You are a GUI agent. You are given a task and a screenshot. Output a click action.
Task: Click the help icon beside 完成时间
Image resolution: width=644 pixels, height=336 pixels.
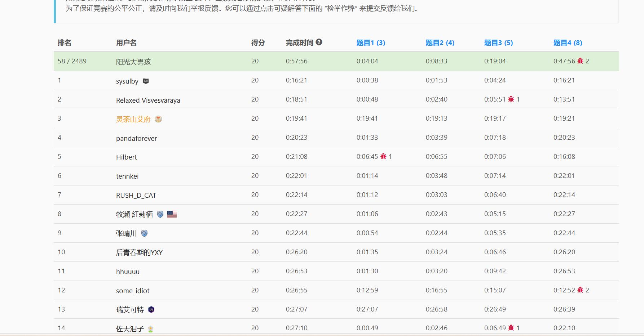coord(319,42)
